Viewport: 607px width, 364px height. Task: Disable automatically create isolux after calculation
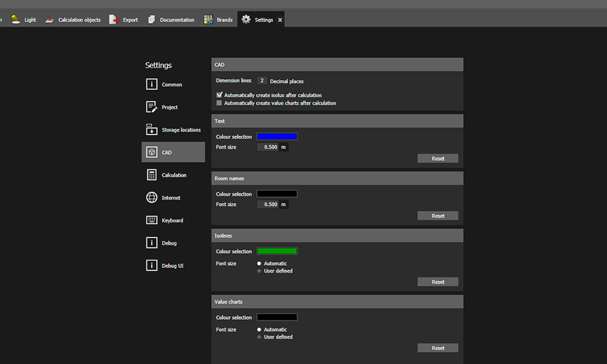point(220,95)
